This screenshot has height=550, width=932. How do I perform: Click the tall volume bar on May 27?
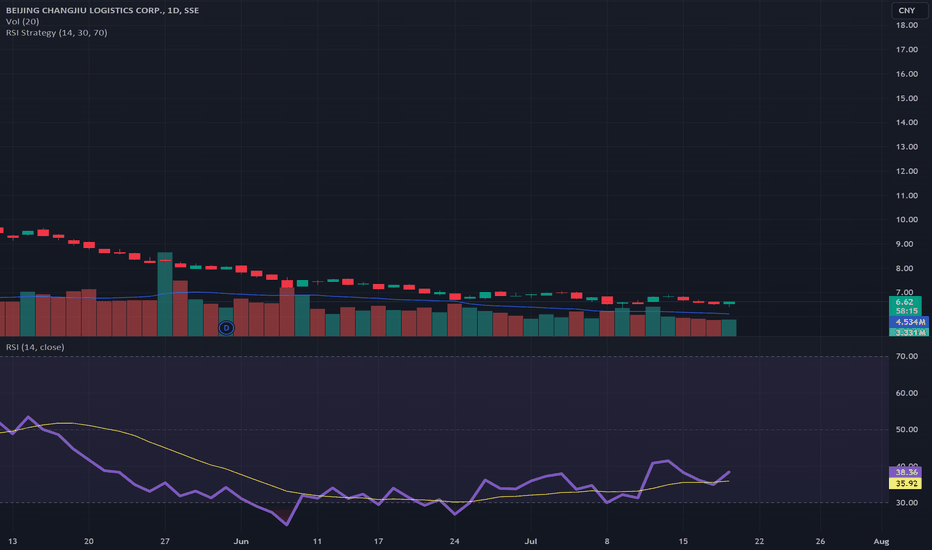(x=165, y=294)
